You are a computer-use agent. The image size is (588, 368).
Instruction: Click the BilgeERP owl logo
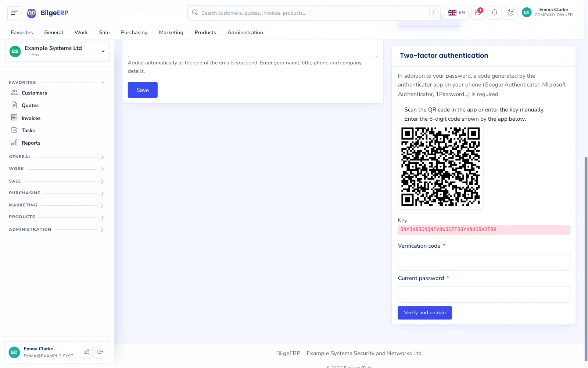click(32, 13)
